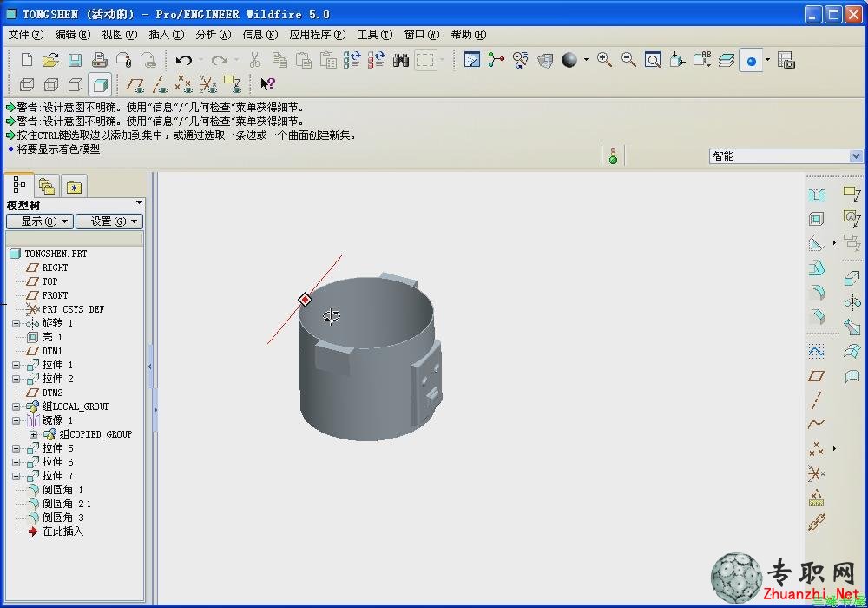Click the Refit view icon
This screenshot has height=608, width=868.
coord(653,60)
